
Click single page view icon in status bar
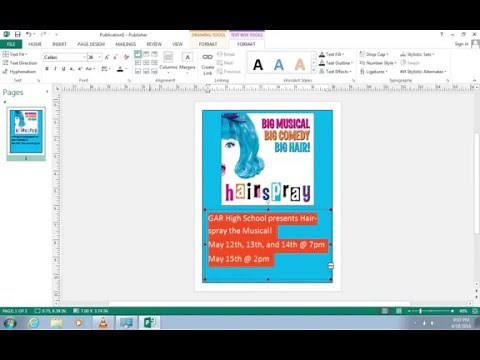pyautogui.click(x=385, y=311)
